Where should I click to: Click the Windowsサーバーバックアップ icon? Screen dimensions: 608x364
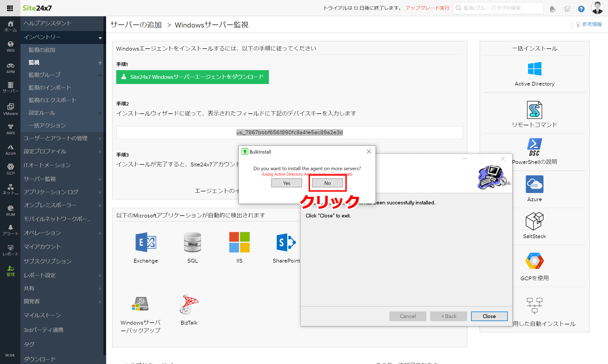(140, 304)
